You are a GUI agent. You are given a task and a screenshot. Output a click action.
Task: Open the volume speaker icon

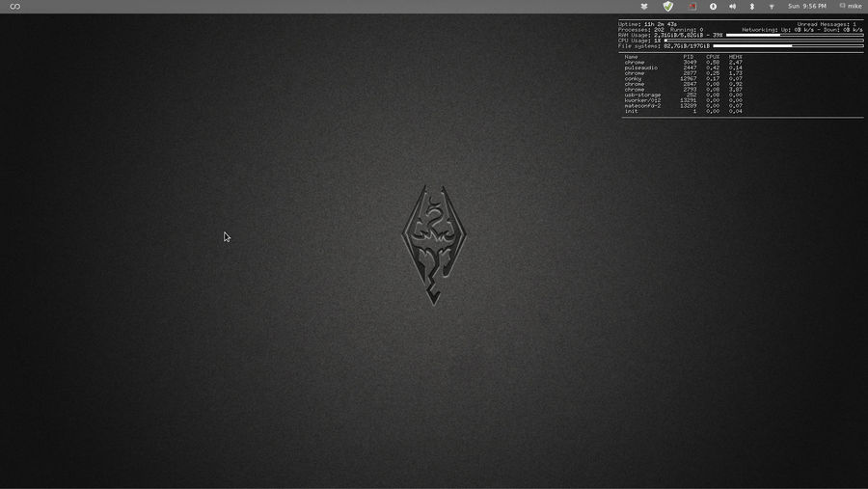click(732, 7)
